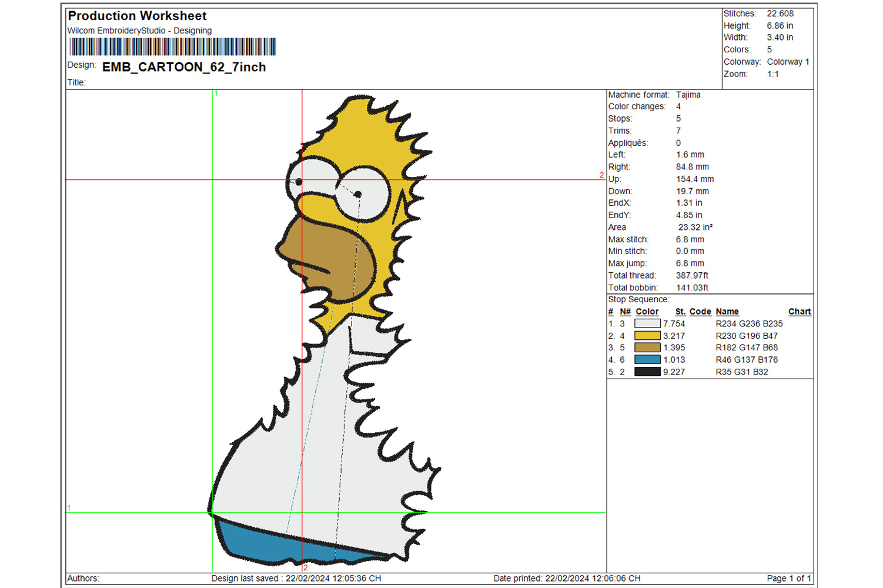The image size is (883, 588).
Task: Click the stitch count 9.227
Action: pyautogui.click(x=674, y=372)
